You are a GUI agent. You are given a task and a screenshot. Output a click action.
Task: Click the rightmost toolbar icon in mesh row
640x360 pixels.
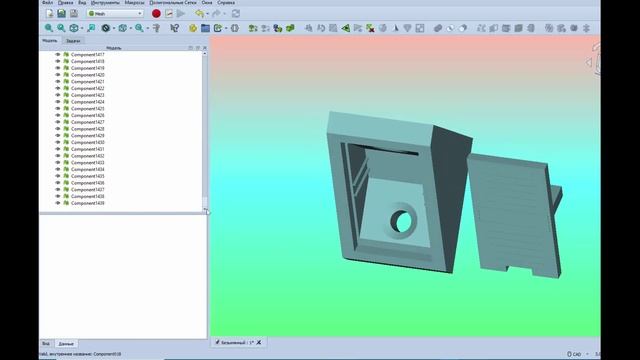(586, 28)
